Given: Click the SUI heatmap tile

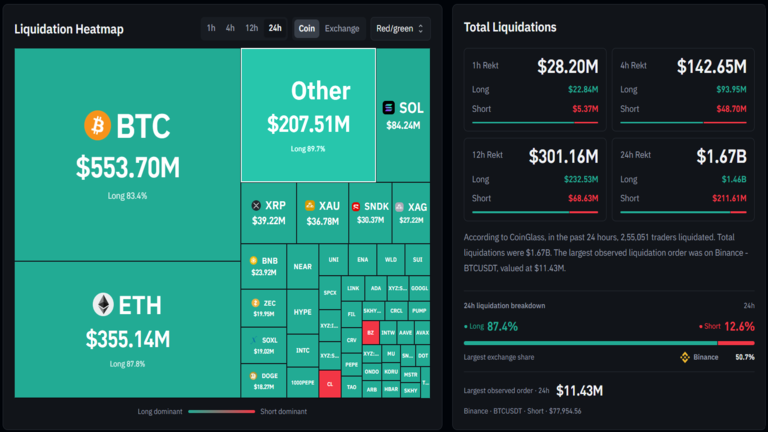Looking at the screenshot, I should 417,260.
